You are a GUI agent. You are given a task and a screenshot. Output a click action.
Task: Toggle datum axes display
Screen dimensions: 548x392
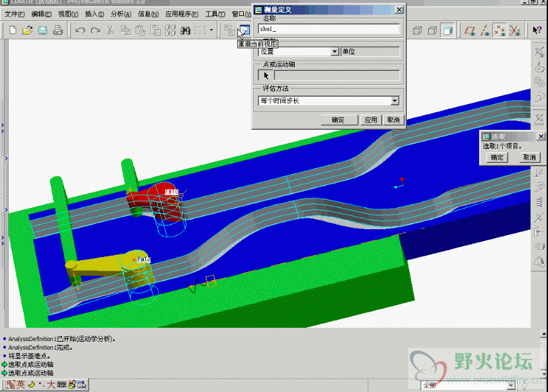[485, 30]
